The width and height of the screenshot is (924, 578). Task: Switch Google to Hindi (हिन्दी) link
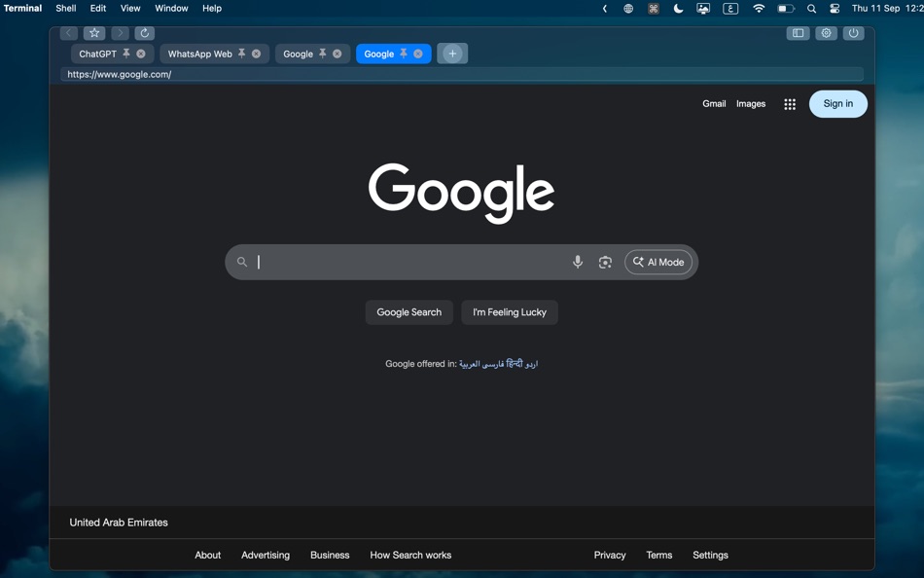point(514,363)
